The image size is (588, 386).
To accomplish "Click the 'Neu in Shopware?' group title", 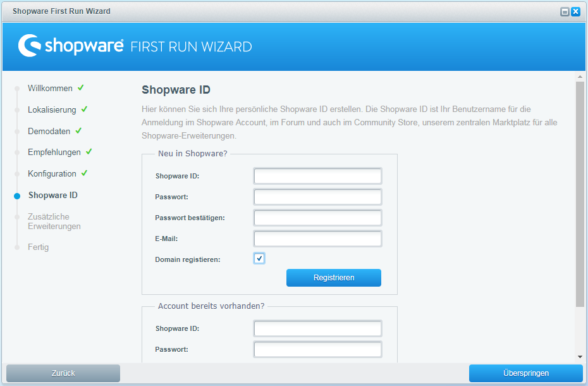I will (193, 154).
